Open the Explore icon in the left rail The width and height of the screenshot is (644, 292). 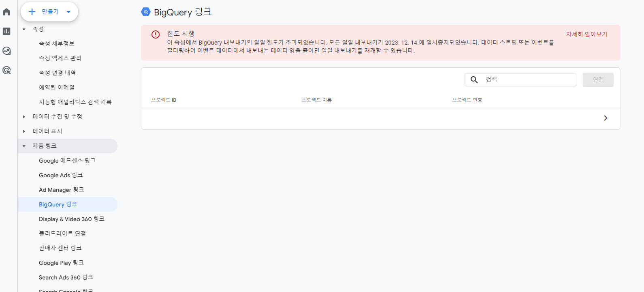click(6, 51)
